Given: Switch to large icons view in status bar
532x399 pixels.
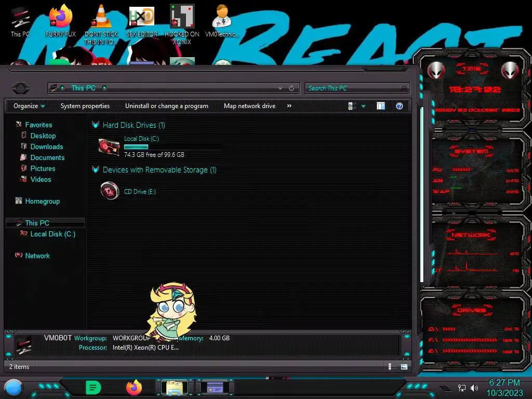Looking at the screenshot, I should [404, 366].
